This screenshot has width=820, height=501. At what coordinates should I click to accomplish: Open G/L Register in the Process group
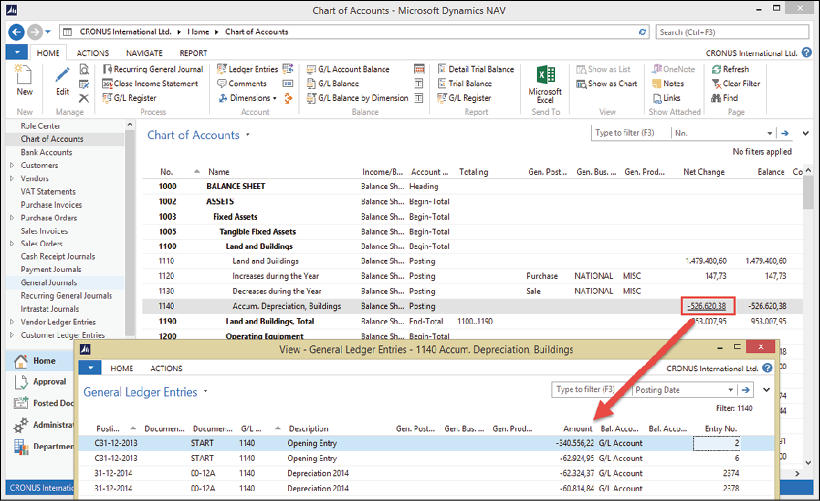pos(129,98)
